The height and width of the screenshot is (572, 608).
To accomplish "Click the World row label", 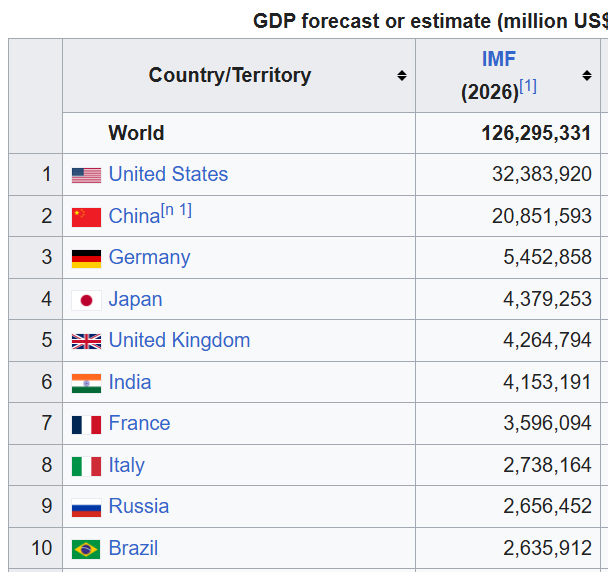I will 136,133.
